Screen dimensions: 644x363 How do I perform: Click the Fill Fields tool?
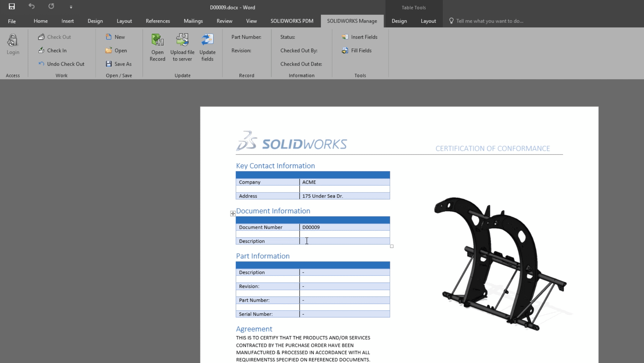coord(357,50)
